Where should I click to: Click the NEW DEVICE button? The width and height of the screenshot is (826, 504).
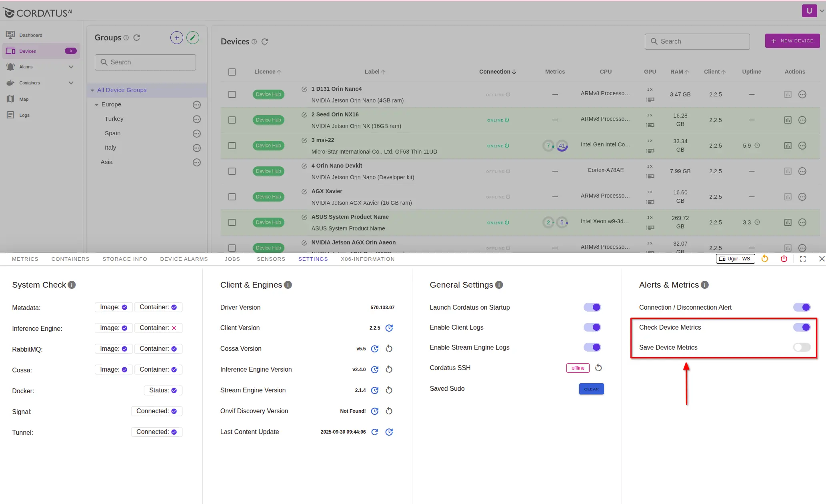792,40
